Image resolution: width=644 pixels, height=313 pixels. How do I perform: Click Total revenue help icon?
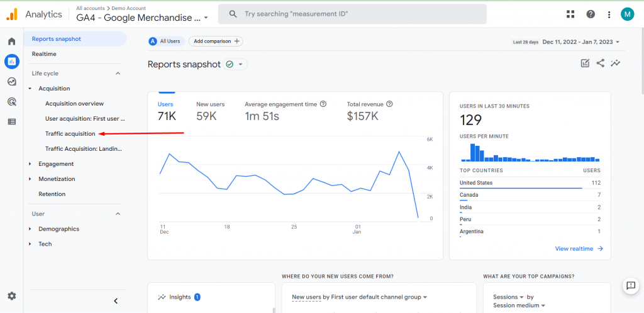click(x=389, y=104)
